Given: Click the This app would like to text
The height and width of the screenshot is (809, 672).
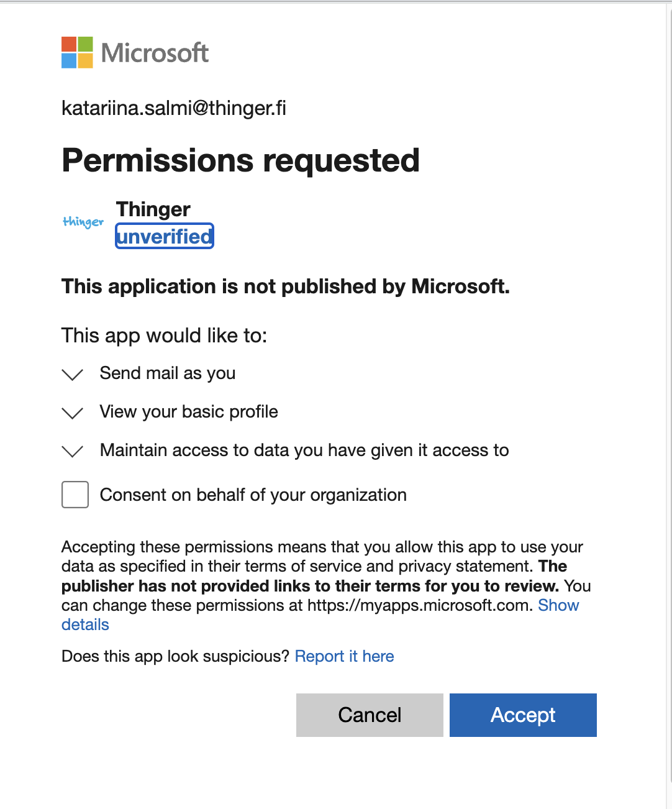Looking at the screenshot, I should point(164,336).
